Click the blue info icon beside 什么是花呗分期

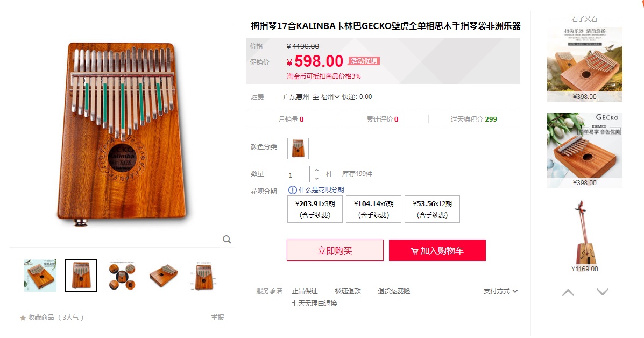tap(293, 190)
